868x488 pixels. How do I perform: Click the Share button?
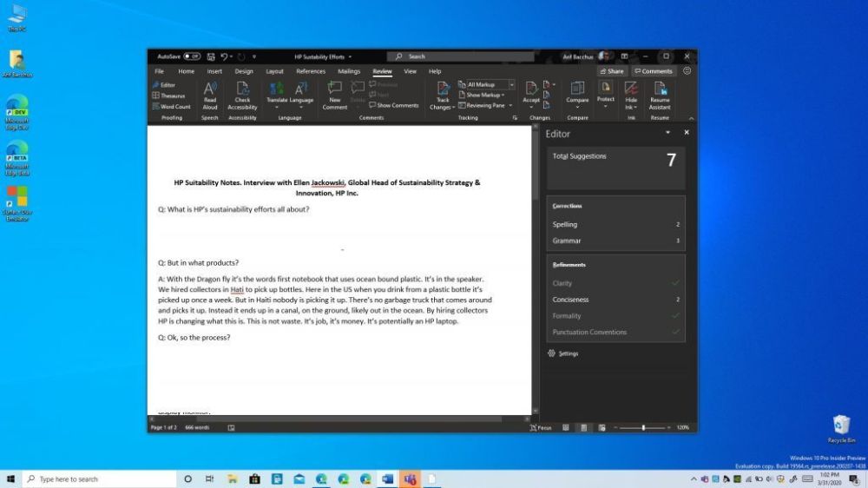coord(612,71)
